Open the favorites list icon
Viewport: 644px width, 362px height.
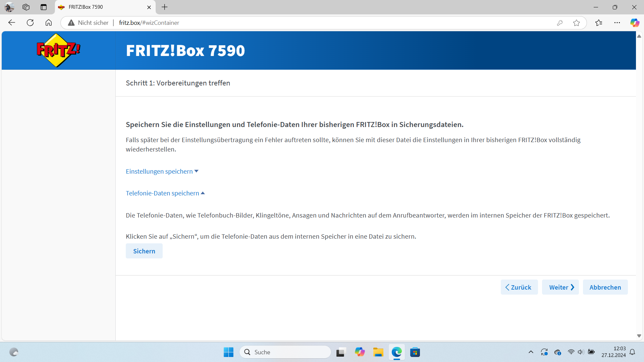[x=599, y=23]
